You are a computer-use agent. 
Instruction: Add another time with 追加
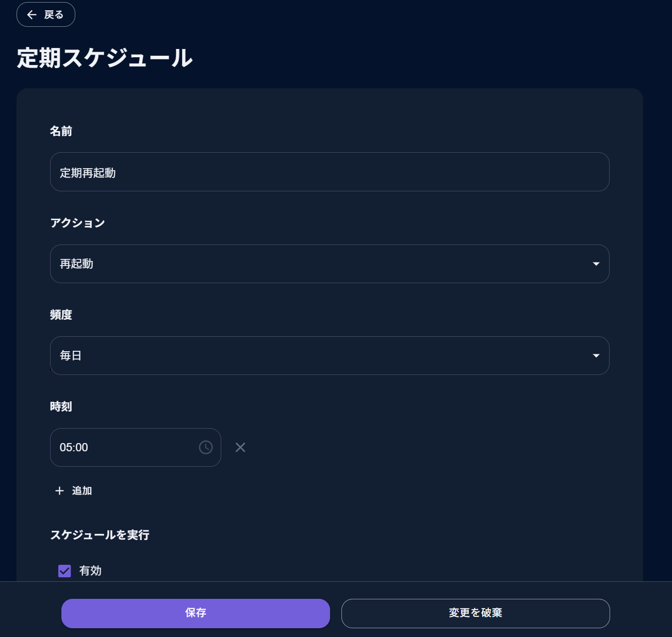point(73,491)
